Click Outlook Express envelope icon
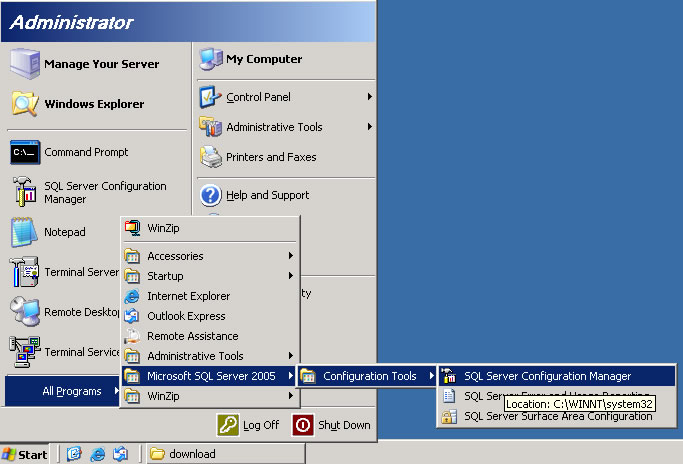 (x=132, y=316)
